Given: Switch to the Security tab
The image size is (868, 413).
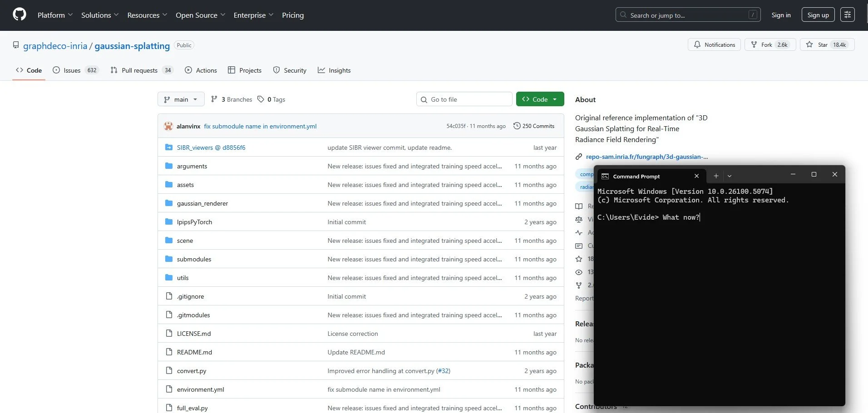Looking at the screenshot, I should coord(290,70).
